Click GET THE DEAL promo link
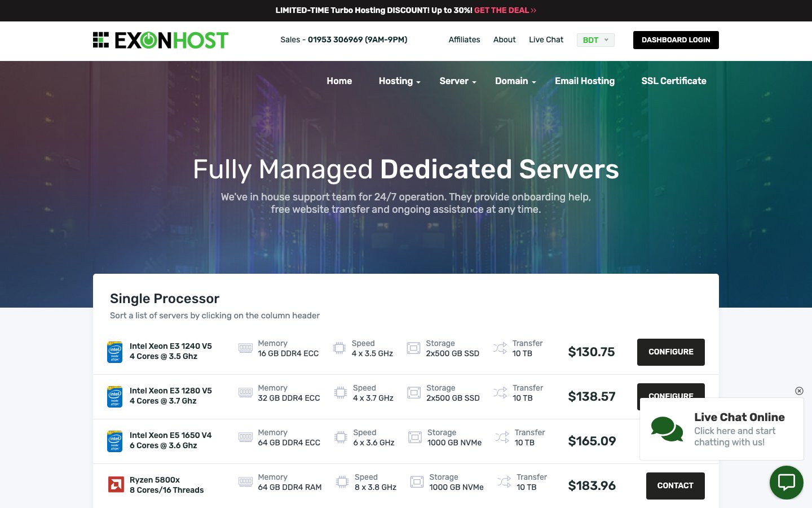The width and height of the screenshot is (812, 508). (505, 10)
